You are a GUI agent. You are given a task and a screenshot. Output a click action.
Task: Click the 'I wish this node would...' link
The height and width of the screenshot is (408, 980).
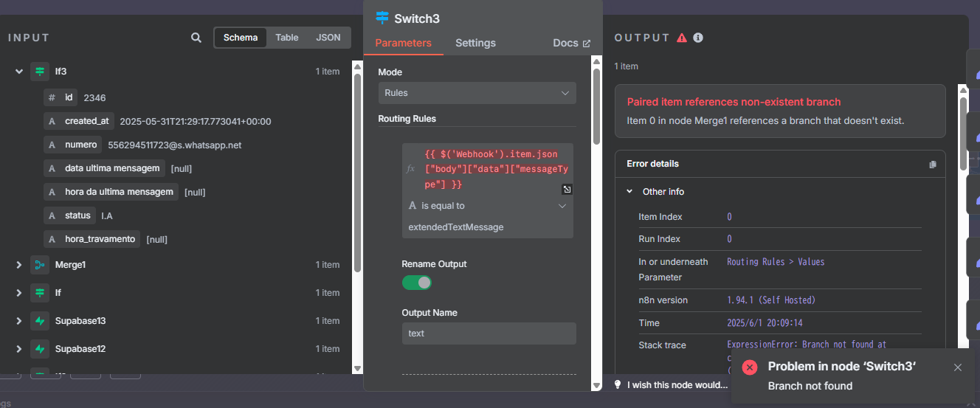677,385
